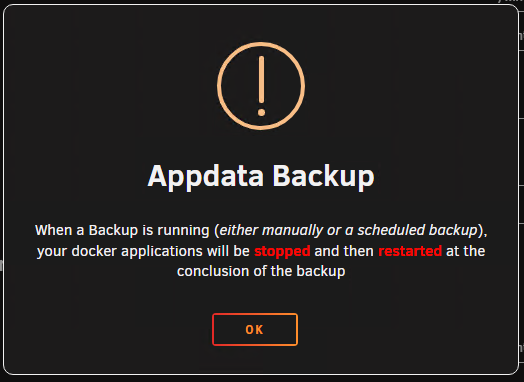Click the Appdata Backup dialog title
This screenshot has width=524, height=382.
(261, 176)
